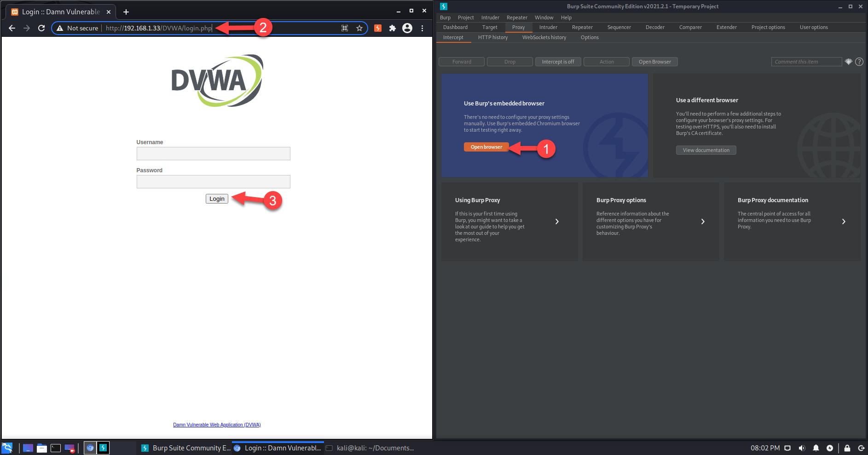Switch to the Sequencer tab
868x455 pixels.
tap(619, 27)
